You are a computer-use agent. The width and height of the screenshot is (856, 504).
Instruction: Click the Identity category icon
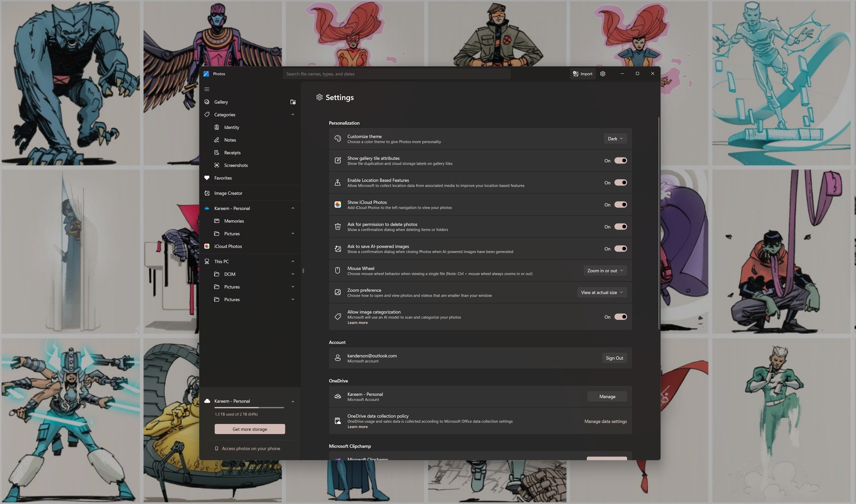tap(217, 127)
